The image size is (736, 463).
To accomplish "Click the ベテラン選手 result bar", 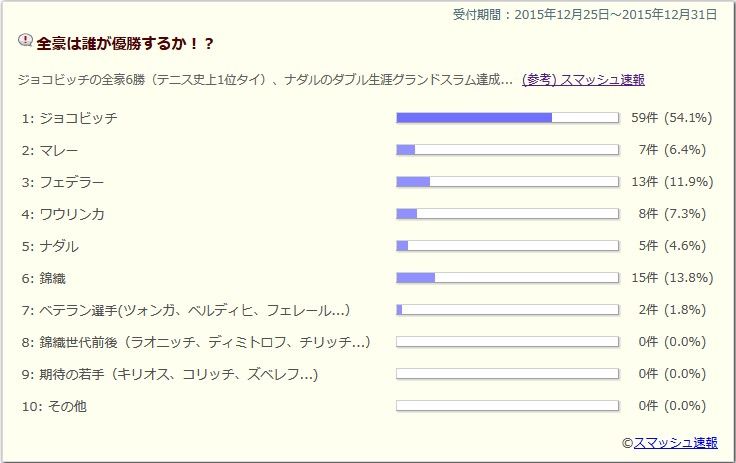I will point(507,310).
